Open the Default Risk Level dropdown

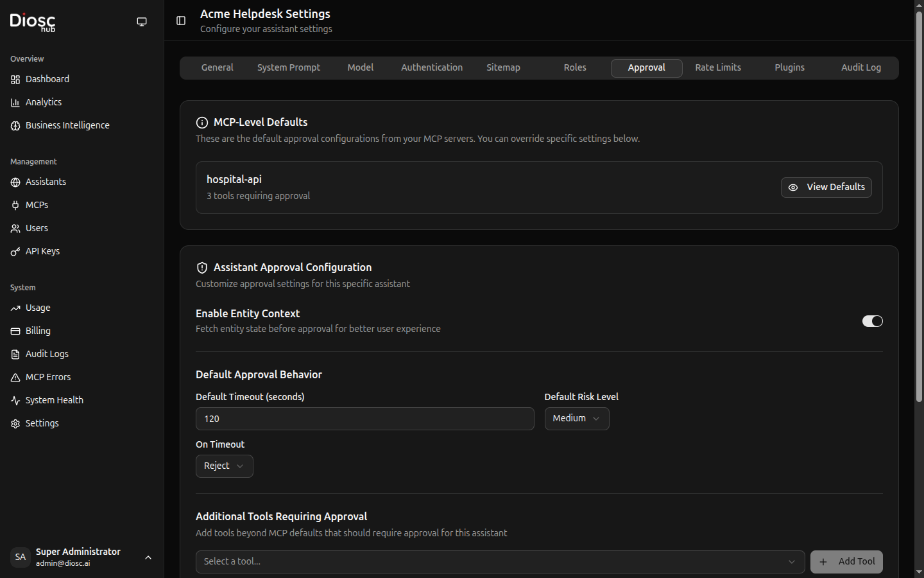point(576,419)
